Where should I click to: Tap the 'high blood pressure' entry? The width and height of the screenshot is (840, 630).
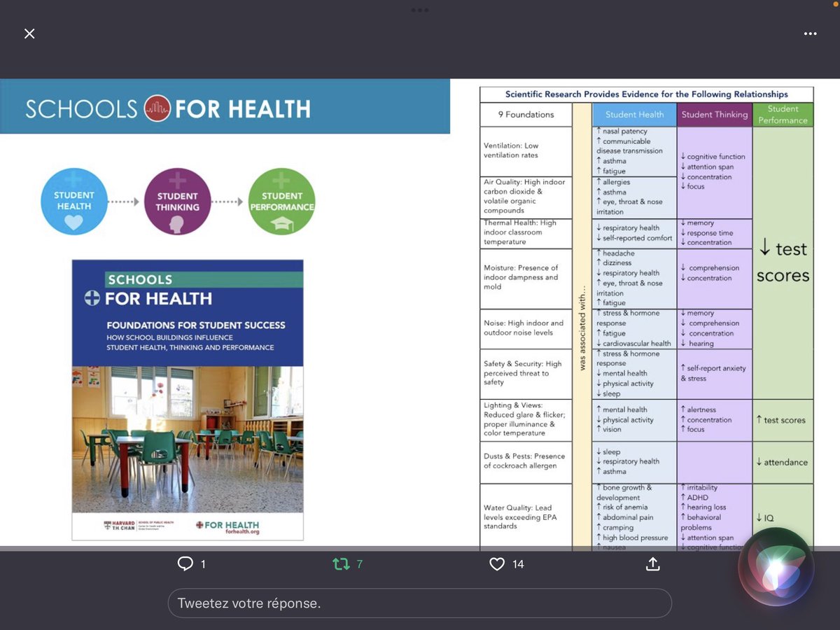point(633,538)
